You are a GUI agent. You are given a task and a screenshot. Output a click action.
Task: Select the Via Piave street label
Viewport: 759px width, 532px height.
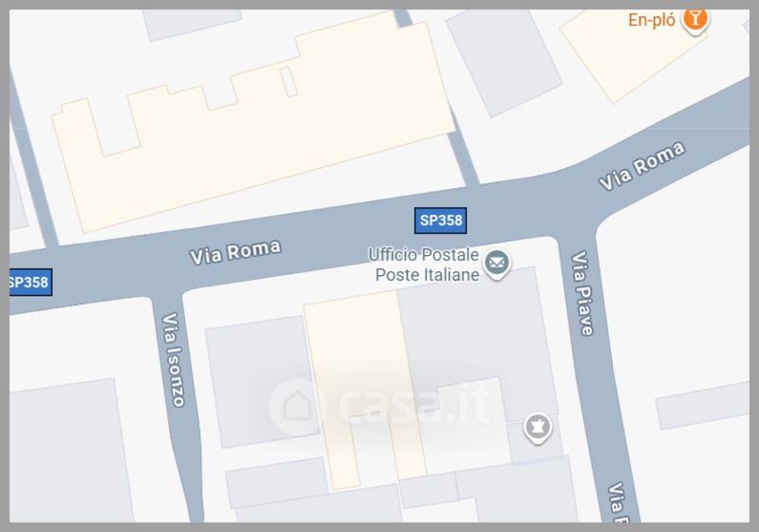[583, 293]
